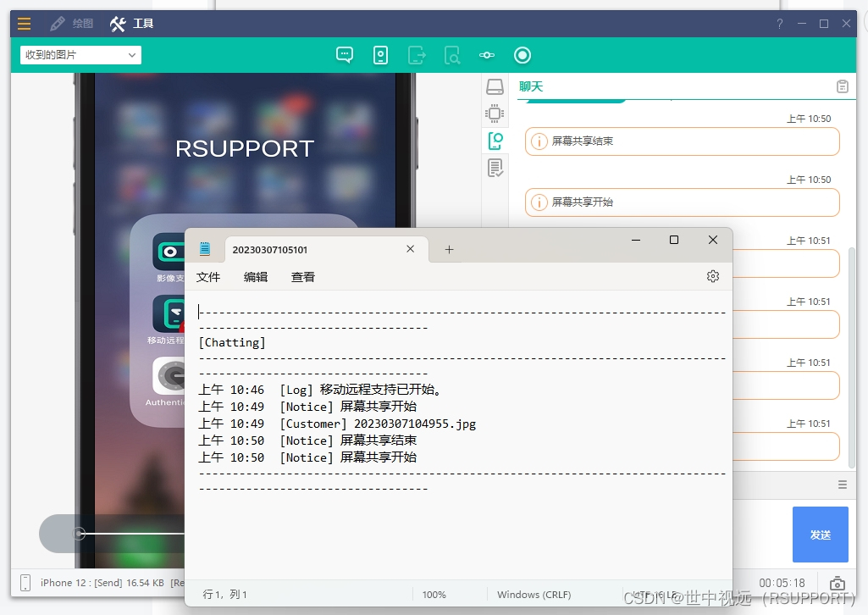868x615 pixels.
Task: Open the 编辑 menu in Notepad
Action: pyautogui.click(x=256, y=277)
